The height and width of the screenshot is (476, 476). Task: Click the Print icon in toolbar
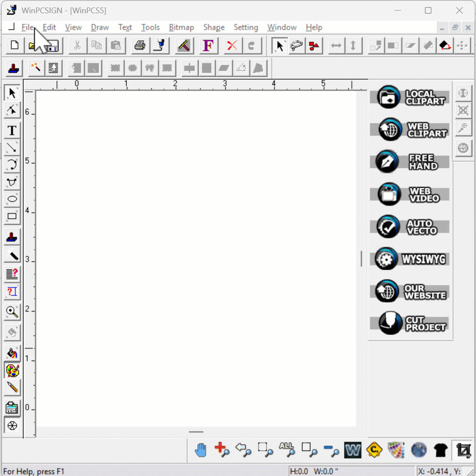pyautogui.click(x=140, y=45)
